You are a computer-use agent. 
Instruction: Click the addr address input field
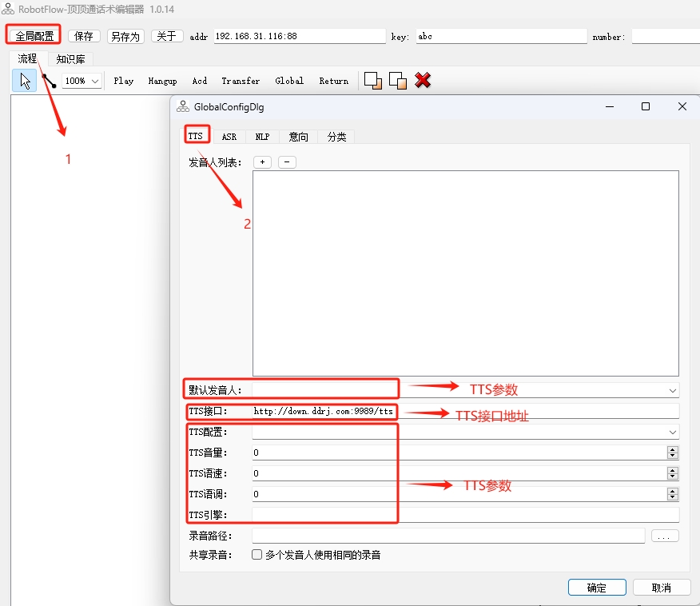click(300, 36)
